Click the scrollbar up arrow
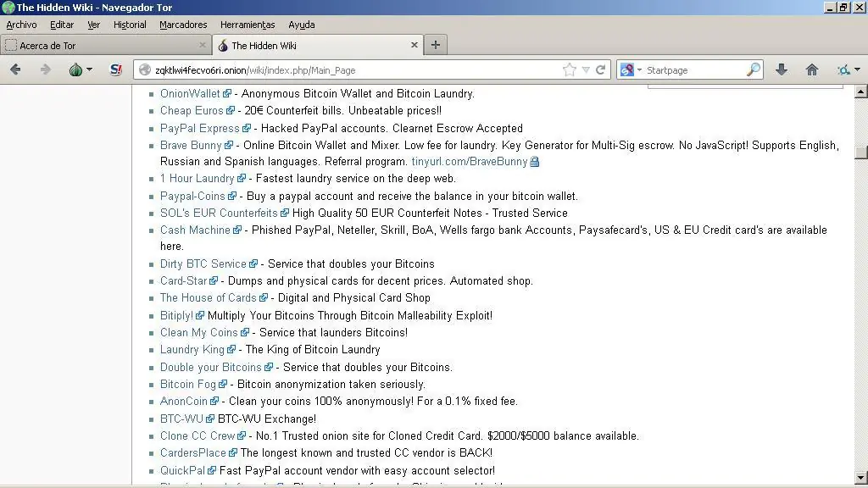 (x=860, y=91)
